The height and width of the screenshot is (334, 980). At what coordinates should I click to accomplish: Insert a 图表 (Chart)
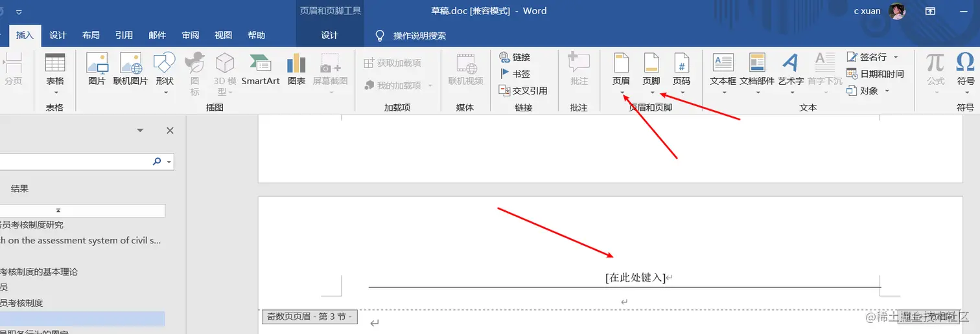297,71
